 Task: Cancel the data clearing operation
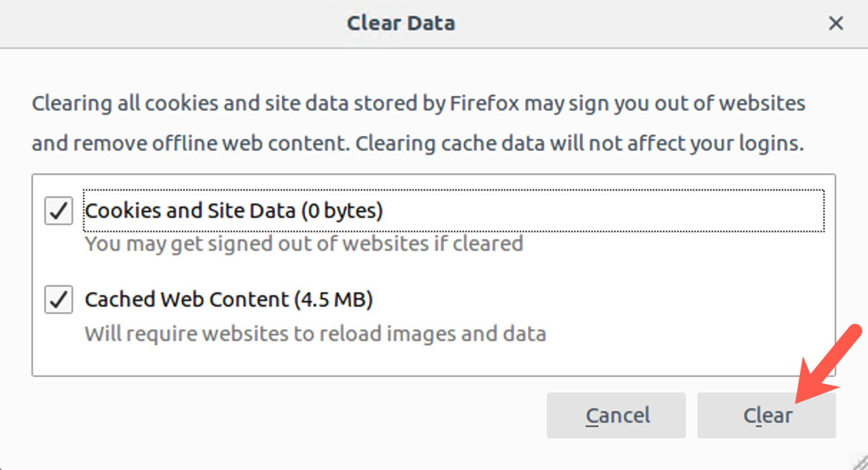[616, 416]
